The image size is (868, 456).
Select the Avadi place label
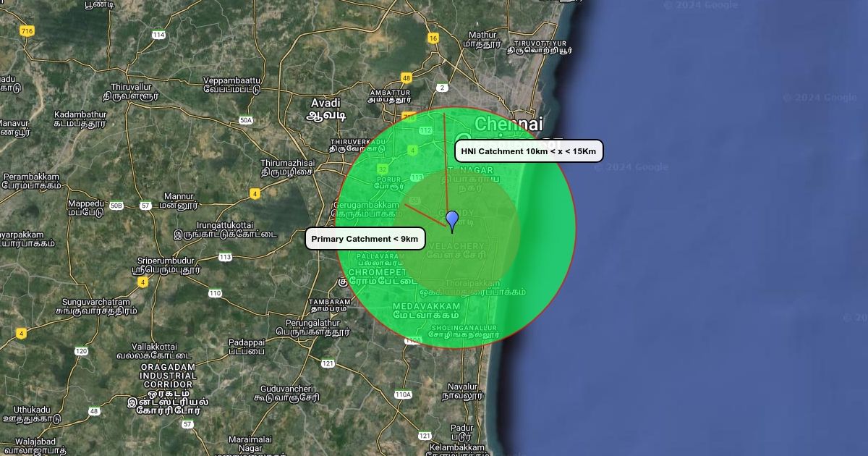pos(325,109)
